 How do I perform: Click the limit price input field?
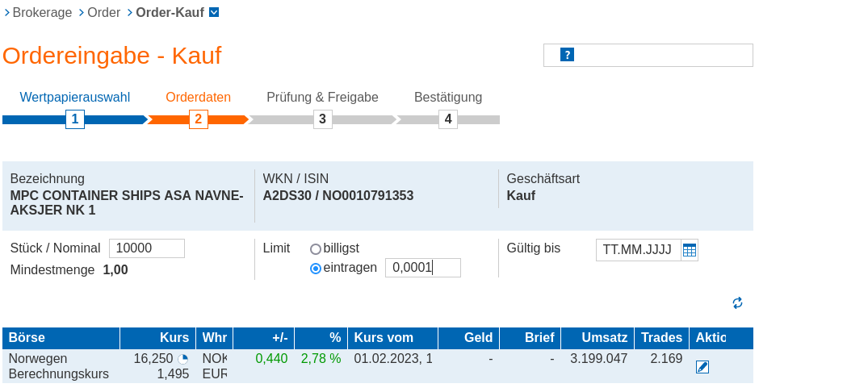(x=422, y=268)
